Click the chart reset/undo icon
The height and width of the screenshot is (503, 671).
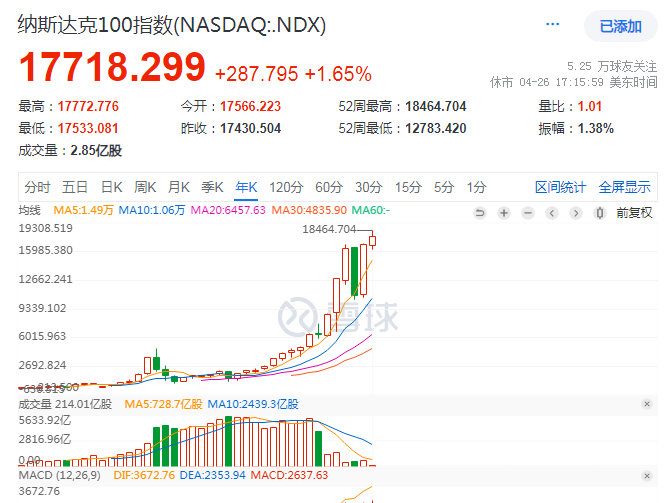(480, 213)
